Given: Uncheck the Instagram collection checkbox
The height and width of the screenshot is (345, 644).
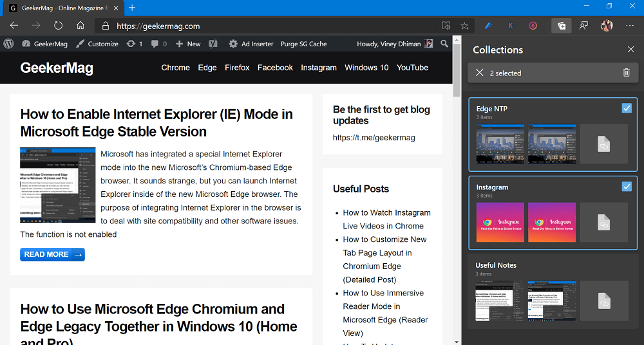Looking at the screenshot, I should 627,187.
